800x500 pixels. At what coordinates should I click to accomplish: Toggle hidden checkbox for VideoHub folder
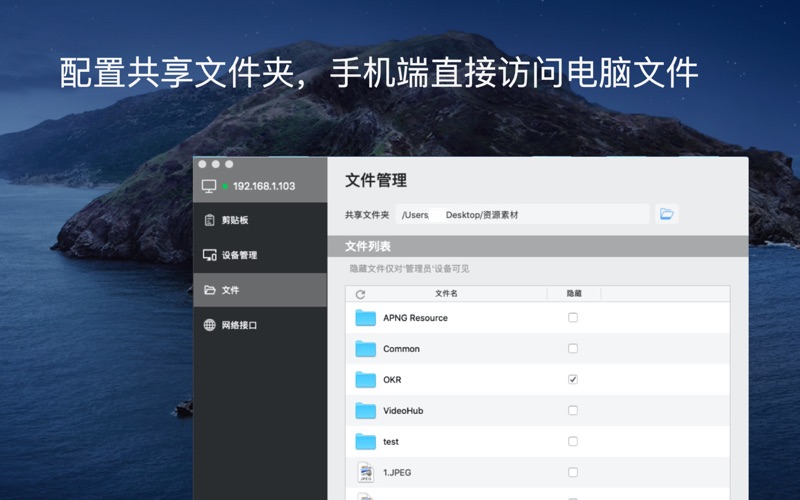[x=573, y=410]
